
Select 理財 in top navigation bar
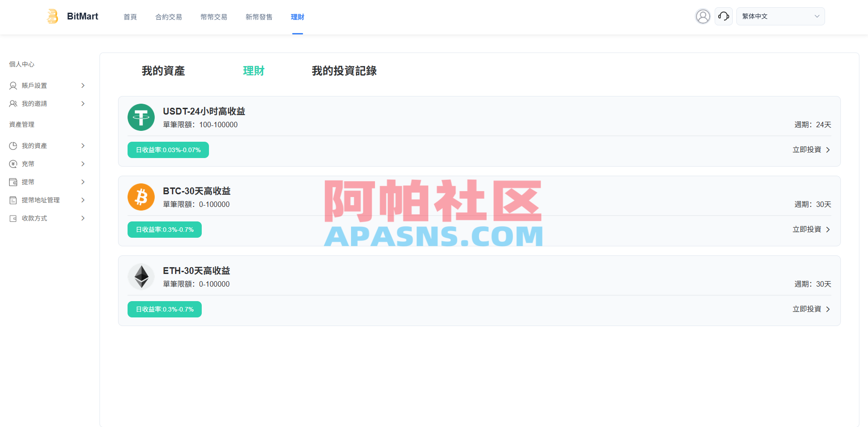click(x=298, y=17)
